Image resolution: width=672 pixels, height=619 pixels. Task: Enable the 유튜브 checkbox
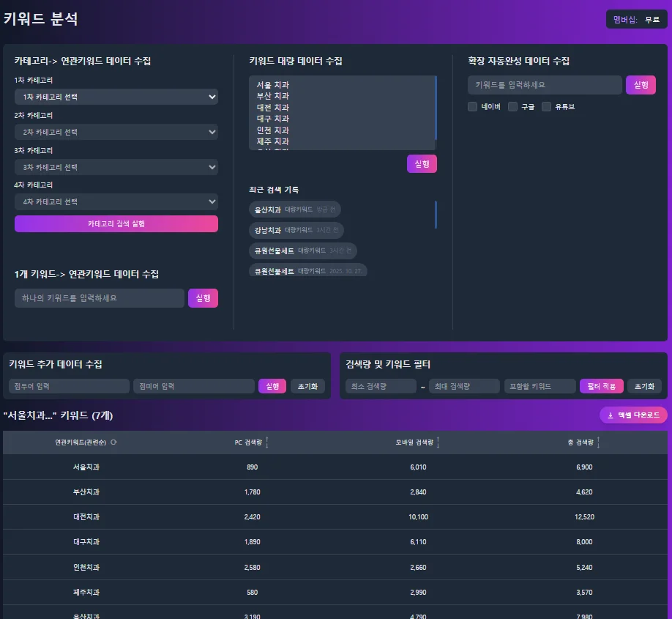click(x=546, y=106)
